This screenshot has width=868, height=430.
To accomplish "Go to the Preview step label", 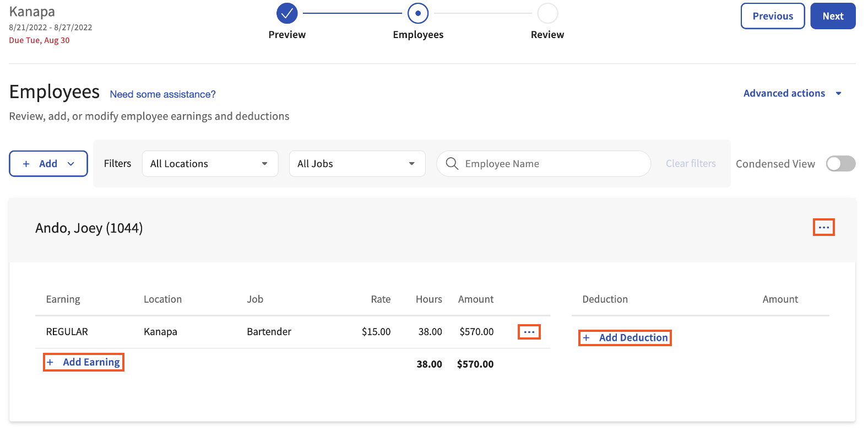I will click(x=287, y=35).
